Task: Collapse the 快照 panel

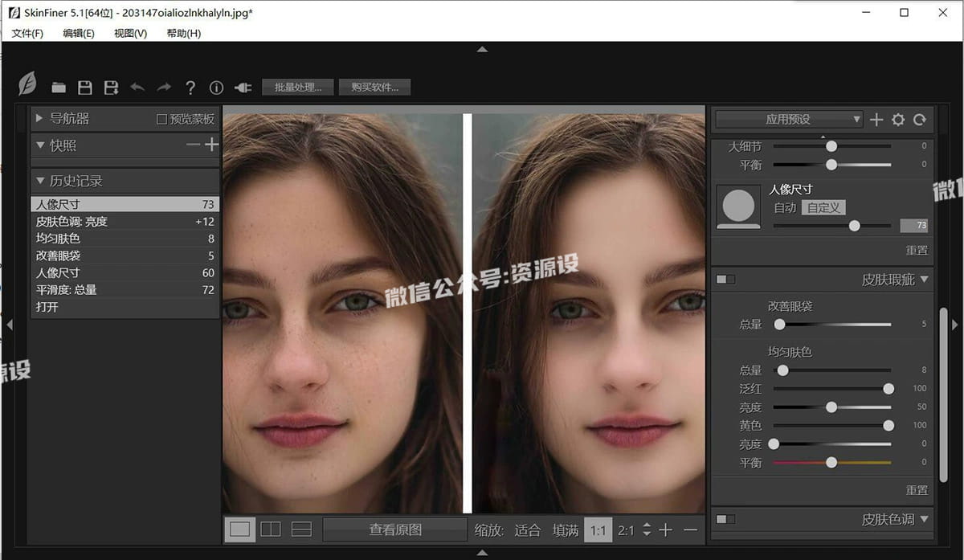Action: tap(40, 145)
